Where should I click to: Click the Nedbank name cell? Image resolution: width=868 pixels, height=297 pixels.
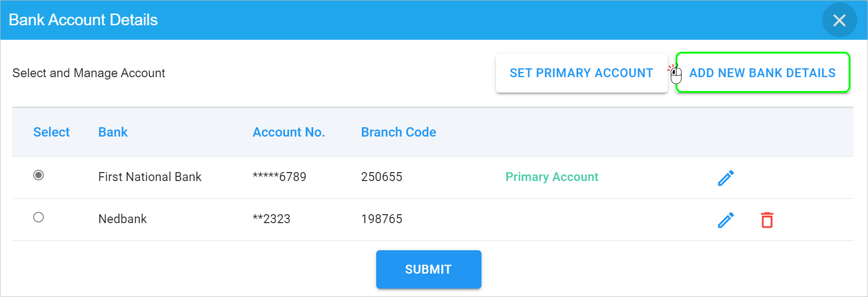[x=123, y=219]
